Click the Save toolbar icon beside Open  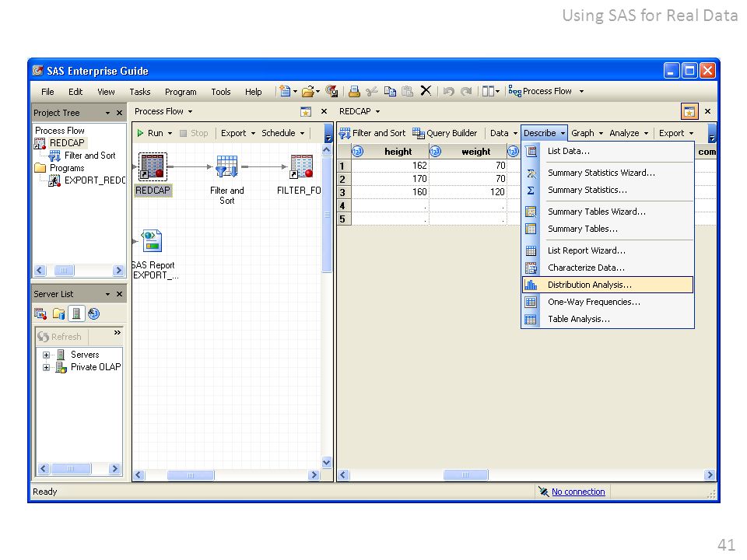331,91
